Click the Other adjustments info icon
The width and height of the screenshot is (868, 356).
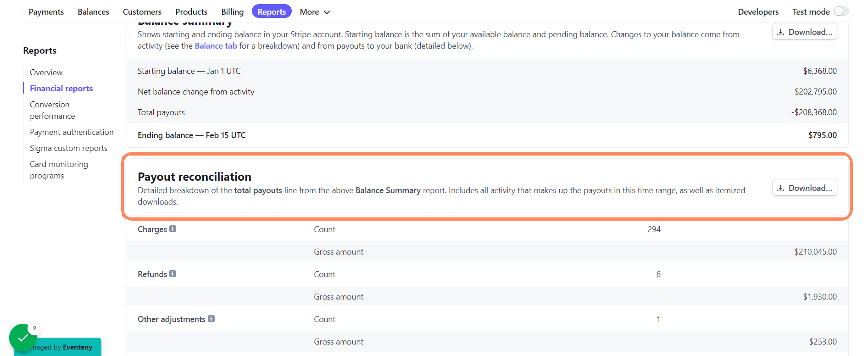[211, 319]
